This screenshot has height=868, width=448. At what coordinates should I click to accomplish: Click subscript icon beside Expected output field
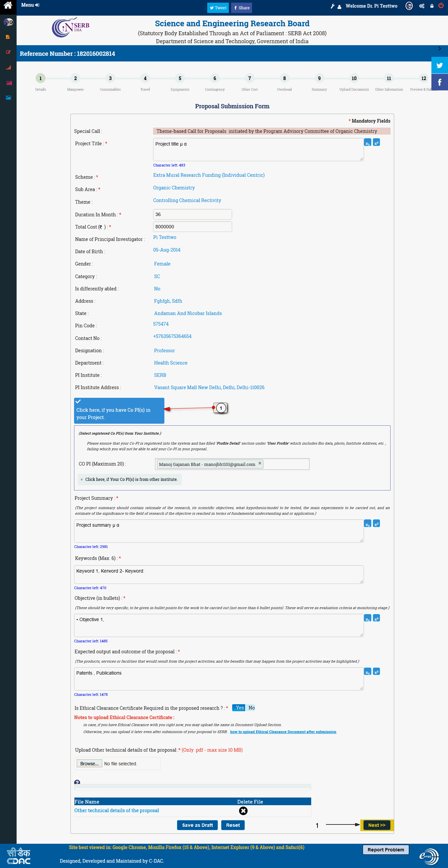[368, 672]
